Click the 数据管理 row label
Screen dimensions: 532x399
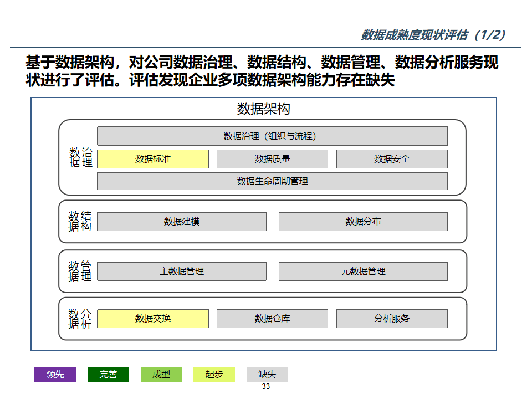click(80, 271)
